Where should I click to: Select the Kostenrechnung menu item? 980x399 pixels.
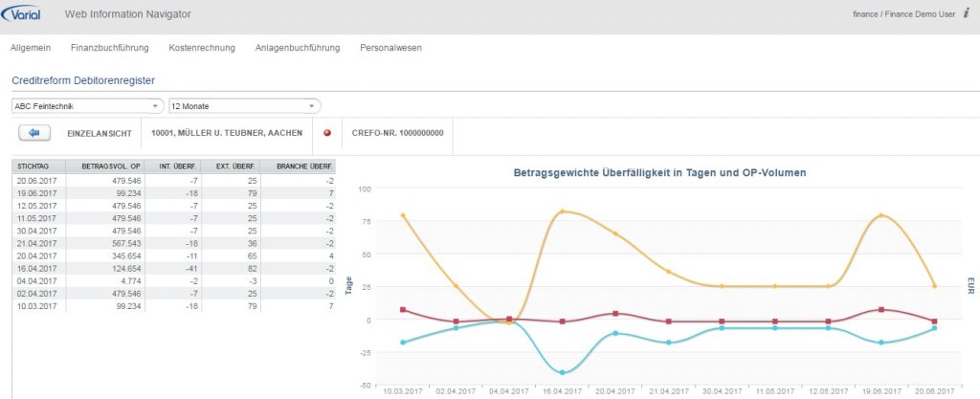[201, 48]
